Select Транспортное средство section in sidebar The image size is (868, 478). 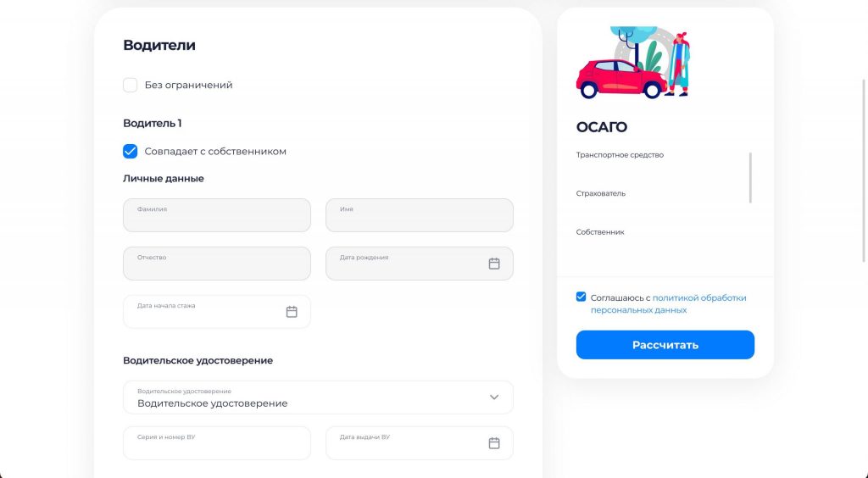[620, 155]
